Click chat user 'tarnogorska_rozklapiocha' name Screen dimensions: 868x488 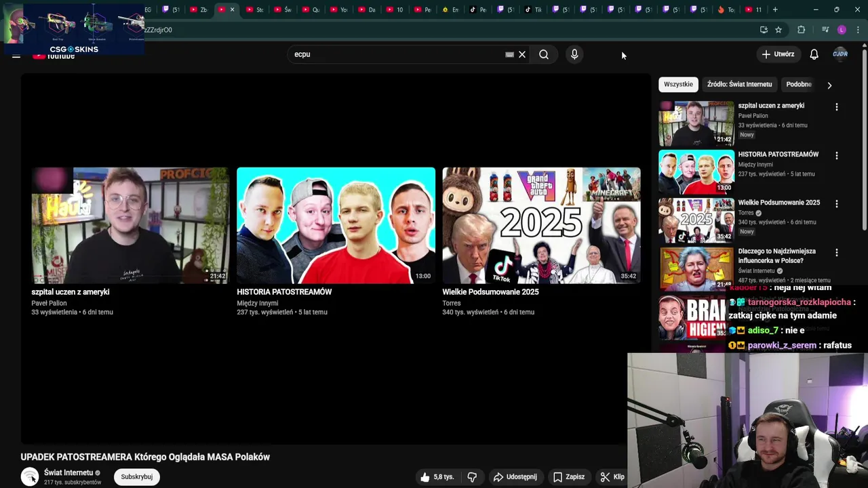click(x=799, y=302)
